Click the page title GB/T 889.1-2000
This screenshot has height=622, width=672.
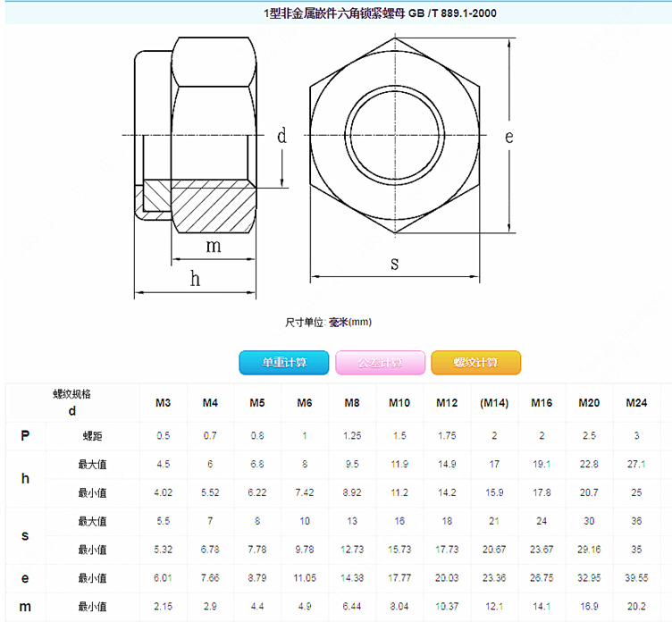381,13
